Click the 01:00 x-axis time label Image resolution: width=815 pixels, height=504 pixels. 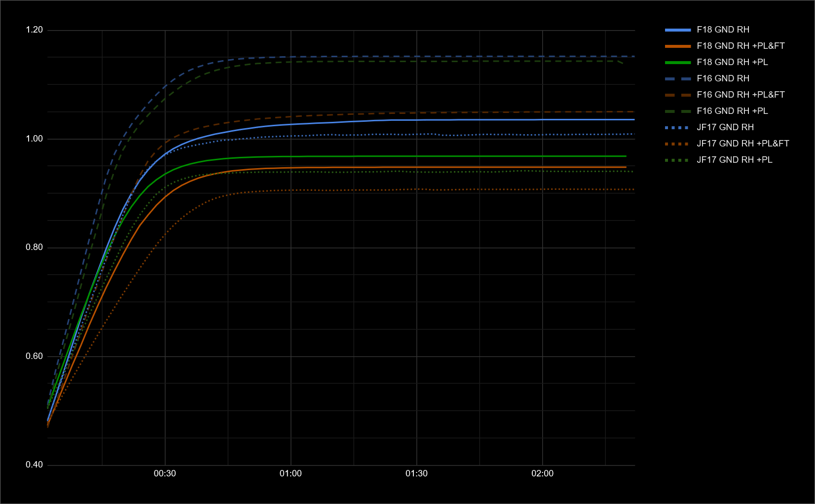tap(291, 473)
